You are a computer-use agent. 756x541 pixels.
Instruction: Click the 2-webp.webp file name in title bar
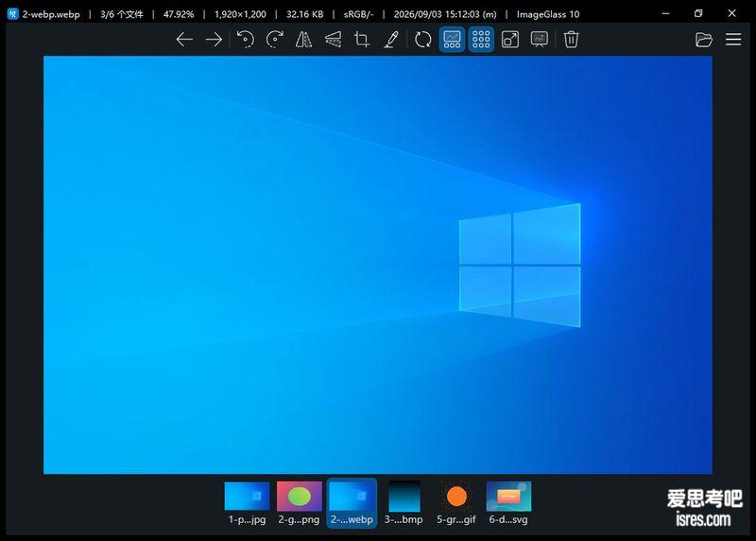pyautogui.click(x=51, y=14)
